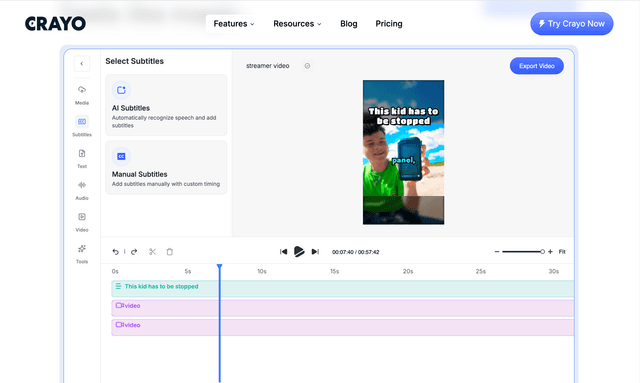Expand the Resources dropdown menu
The height and width of the screenshot is (383, 640).
(x=297, y=24)
